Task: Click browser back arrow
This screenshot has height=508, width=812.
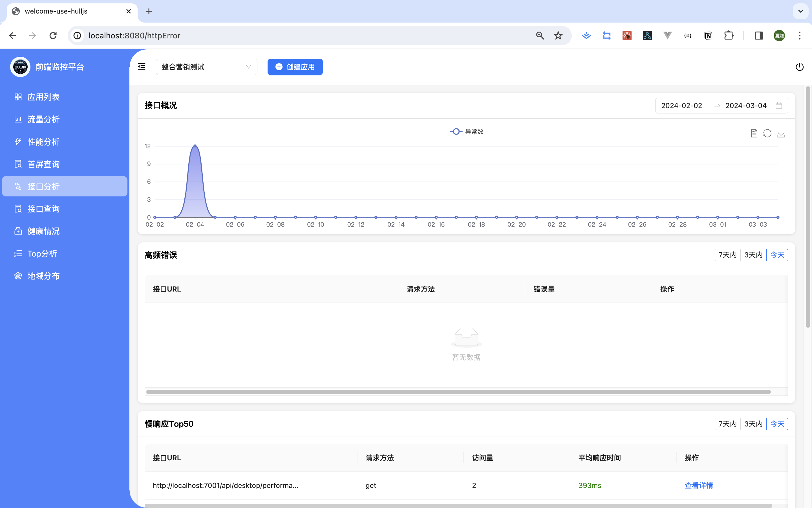Action: pyautogui.click(x=12, y=36)
